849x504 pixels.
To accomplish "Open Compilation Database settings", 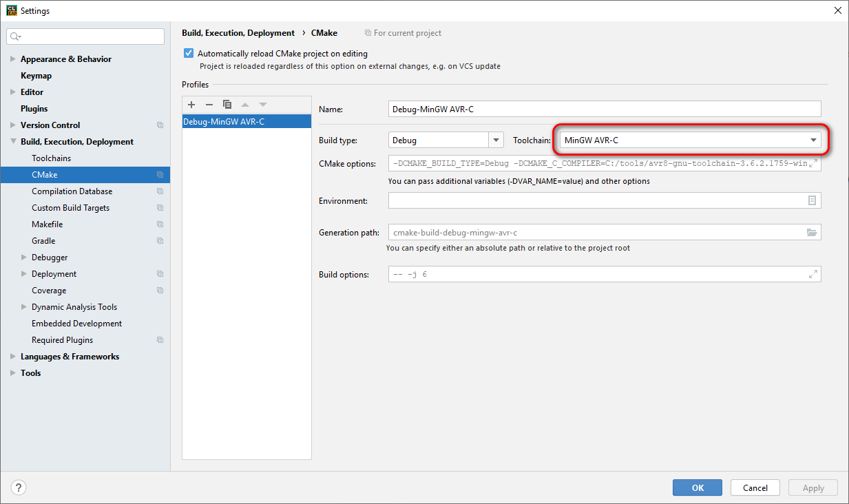I will coord(72,191).
